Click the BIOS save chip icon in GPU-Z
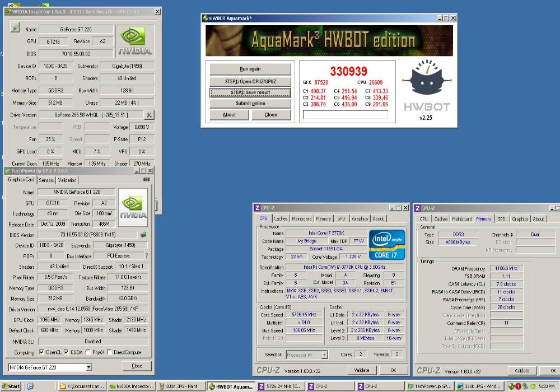The width and height of the screenshot is (560, 392). pyautogui.click(x=143, y=235)
